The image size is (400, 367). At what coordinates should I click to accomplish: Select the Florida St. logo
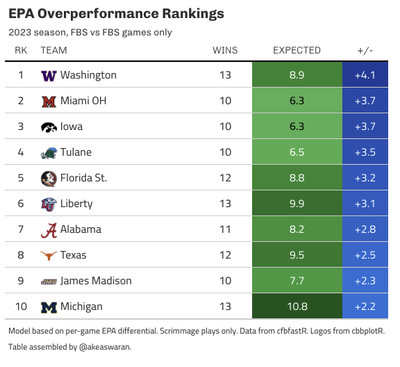click(x=49, y=178)
